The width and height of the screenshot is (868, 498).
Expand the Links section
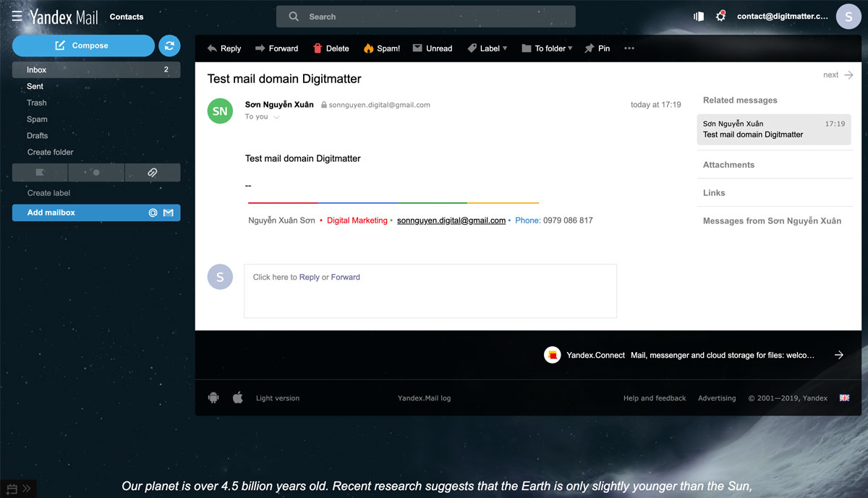714,193
